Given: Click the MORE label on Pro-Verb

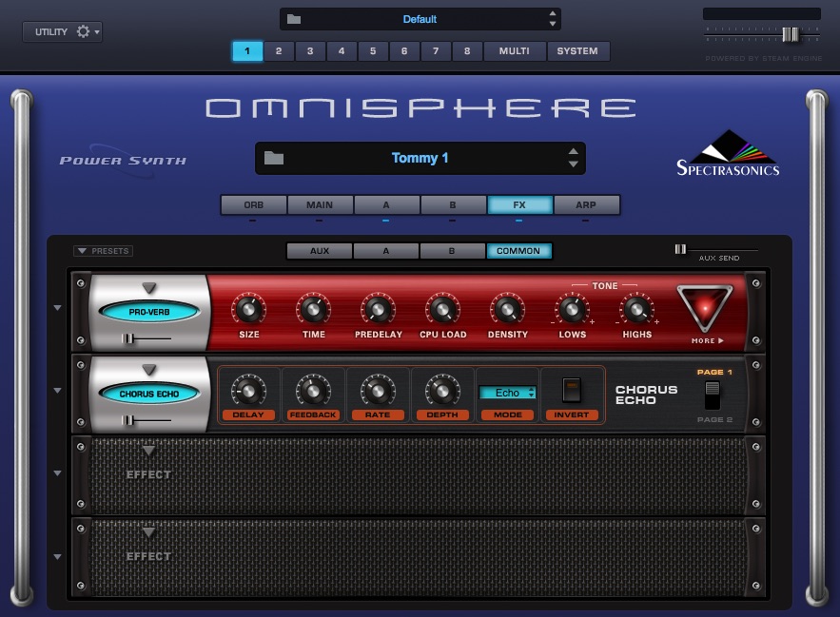Looking at the screenshot, I should tap(707, 340).
